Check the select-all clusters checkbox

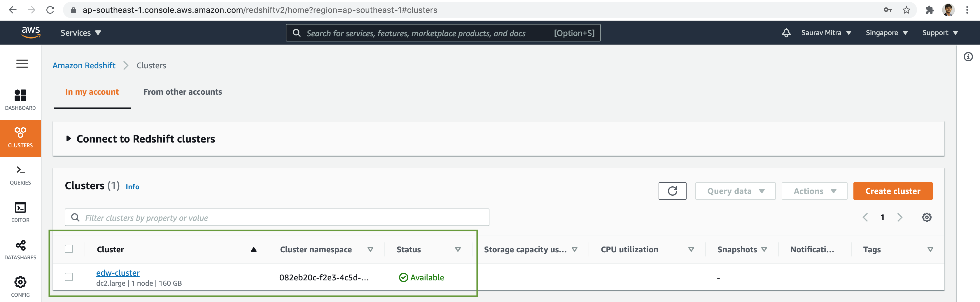pos(69,249)
